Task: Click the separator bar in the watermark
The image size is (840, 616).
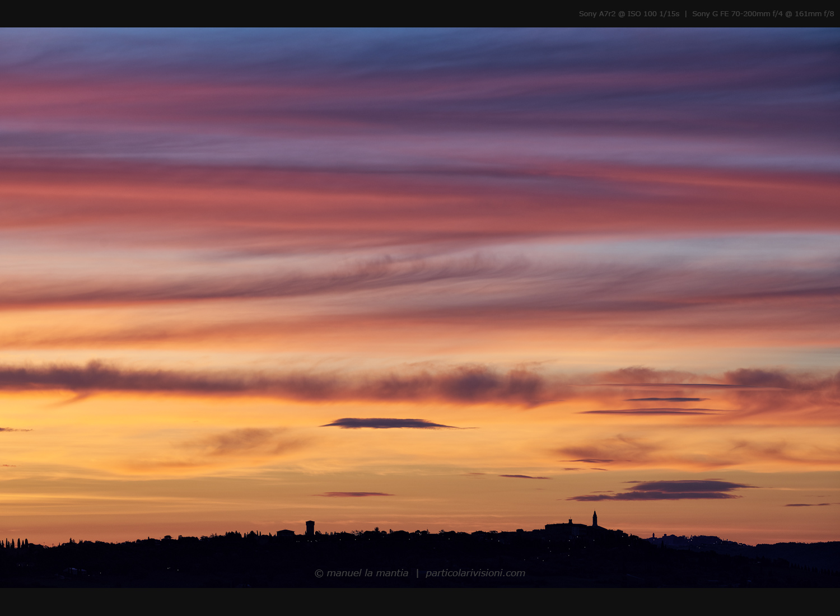Action: 418,572
